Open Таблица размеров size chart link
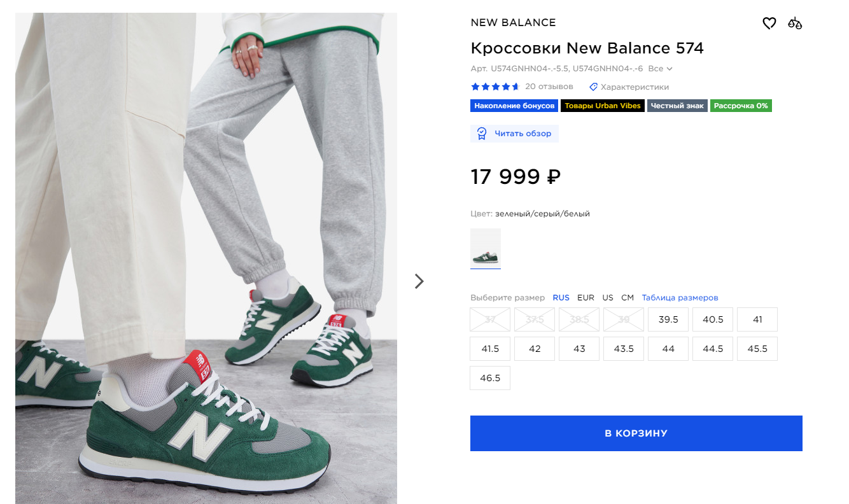The width and height of the screenshot is (849, 504). click(680, 298)
